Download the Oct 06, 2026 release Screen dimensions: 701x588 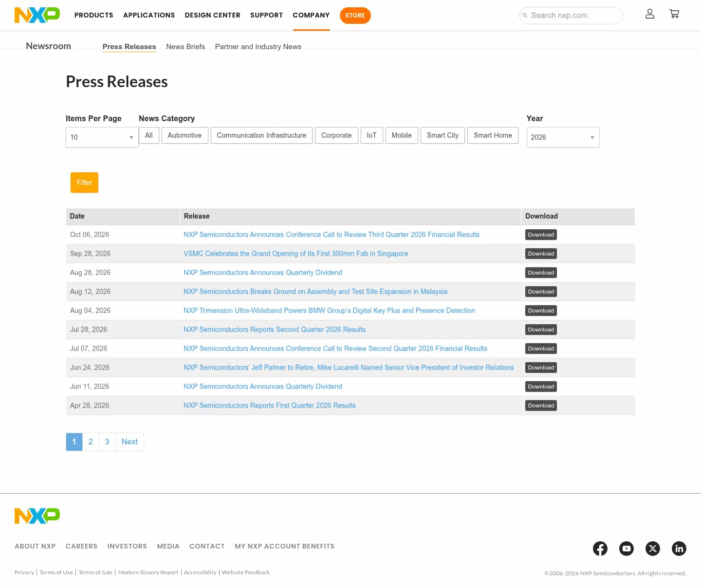pyautogui.click(x=541, y=235)
